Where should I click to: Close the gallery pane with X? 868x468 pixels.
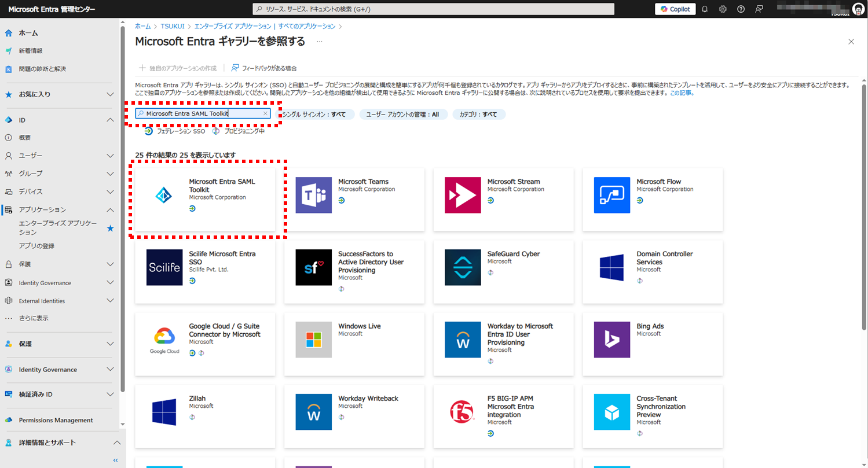tap(851, 42)
